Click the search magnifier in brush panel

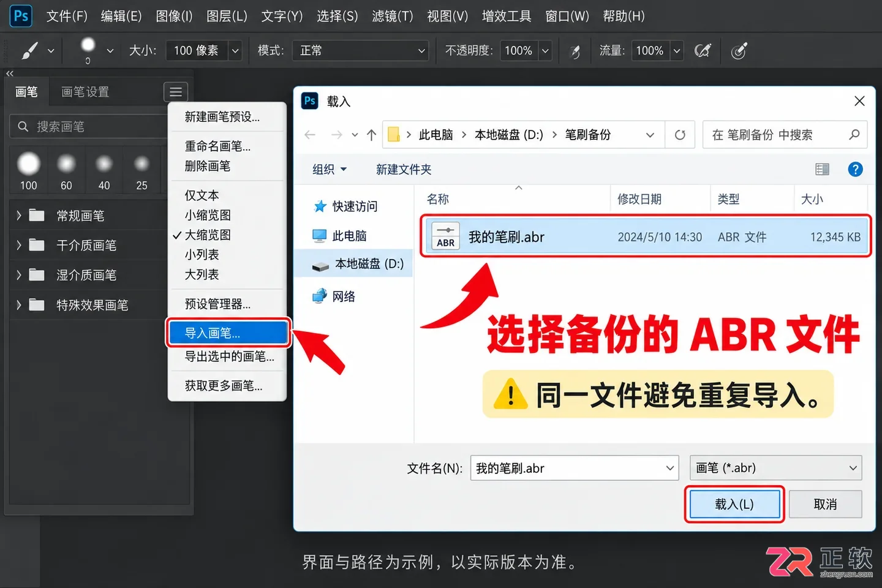click(23, 127)
